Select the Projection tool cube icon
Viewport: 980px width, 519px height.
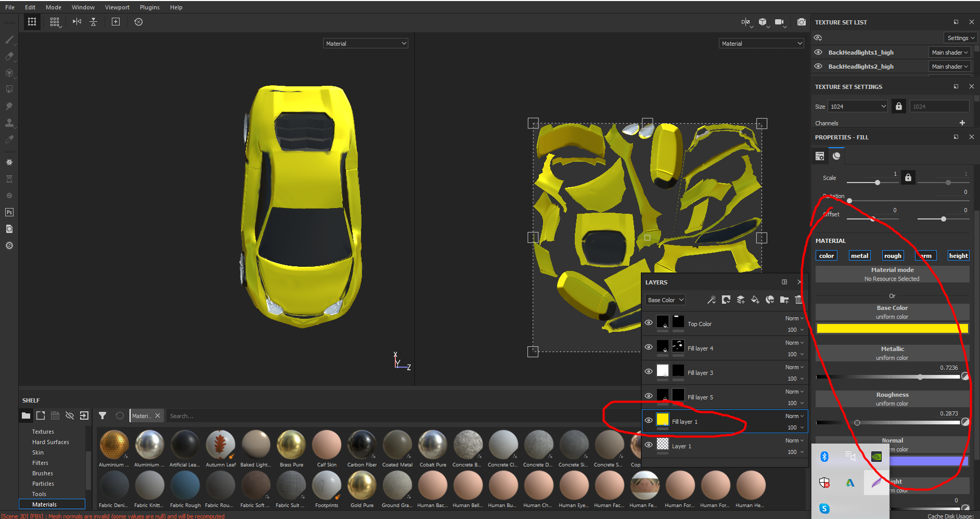(x=9, y=73)
